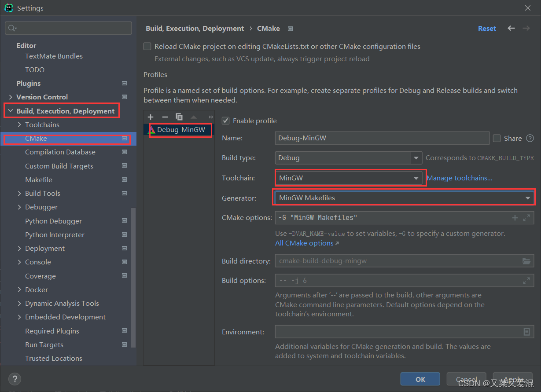The image size is (541, 392).
Task: Click the project icon on Compilation Database row
Action: [125, 152]
